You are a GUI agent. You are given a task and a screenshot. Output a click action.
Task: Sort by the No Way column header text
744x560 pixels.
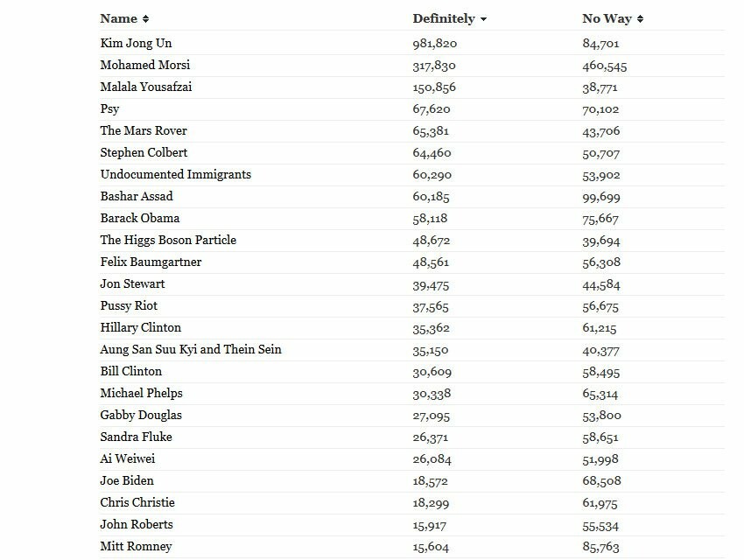[607, 18]
